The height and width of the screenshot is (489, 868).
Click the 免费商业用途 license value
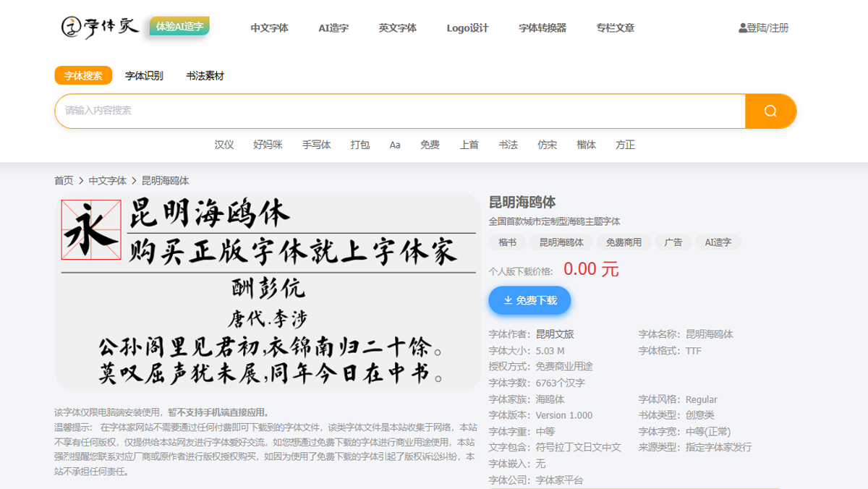[x=564, y=367]
